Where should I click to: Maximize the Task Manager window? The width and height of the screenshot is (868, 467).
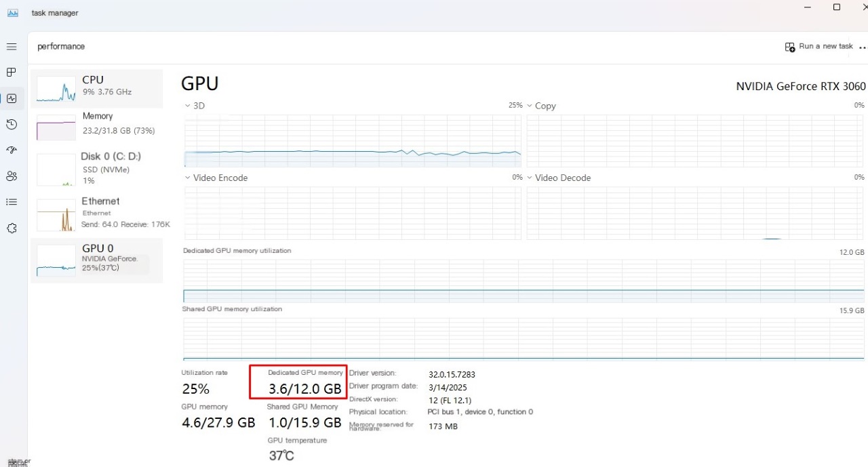click(837, 7)
